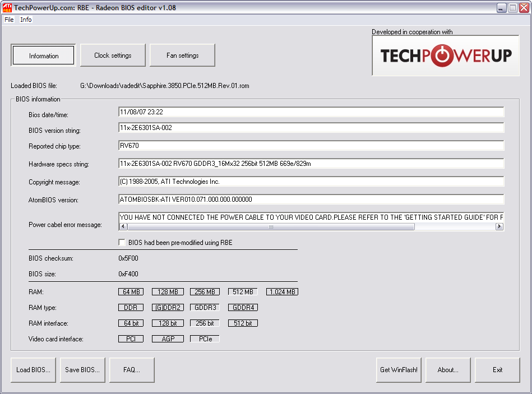Click the Reported chip type field
The width and height of the screenshot is (532, 394).
pyautogui.click(x=311, y=146)
